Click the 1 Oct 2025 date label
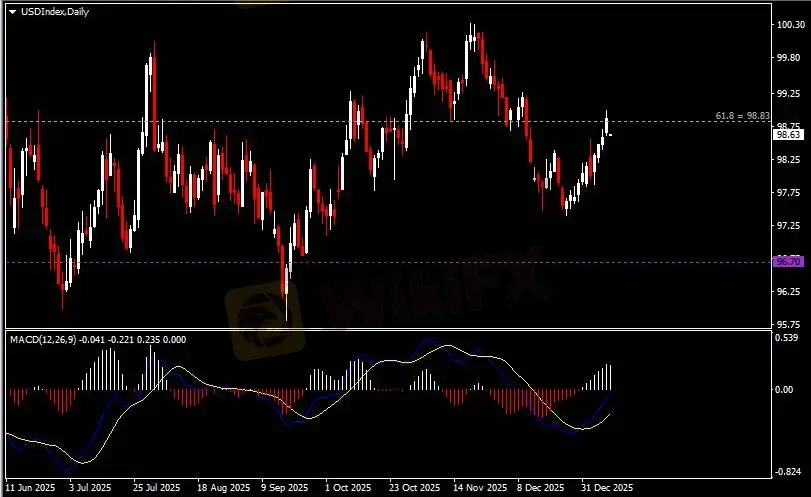 (x=348, y=488)
